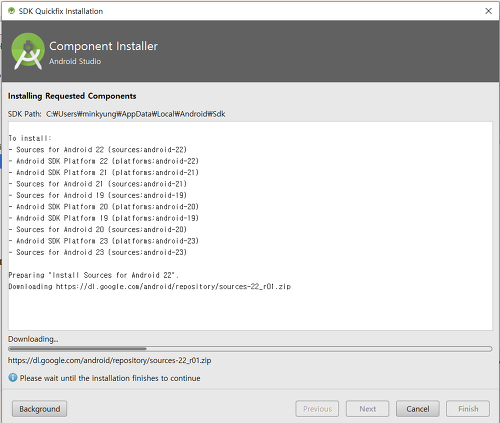Click the Background button

click(39, 409)
